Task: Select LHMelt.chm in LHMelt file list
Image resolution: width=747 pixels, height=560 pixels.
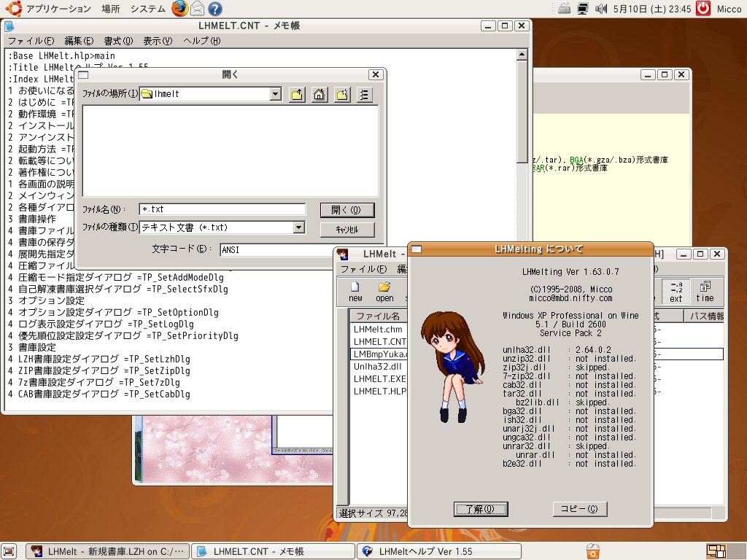Action: tap(378, 329)
